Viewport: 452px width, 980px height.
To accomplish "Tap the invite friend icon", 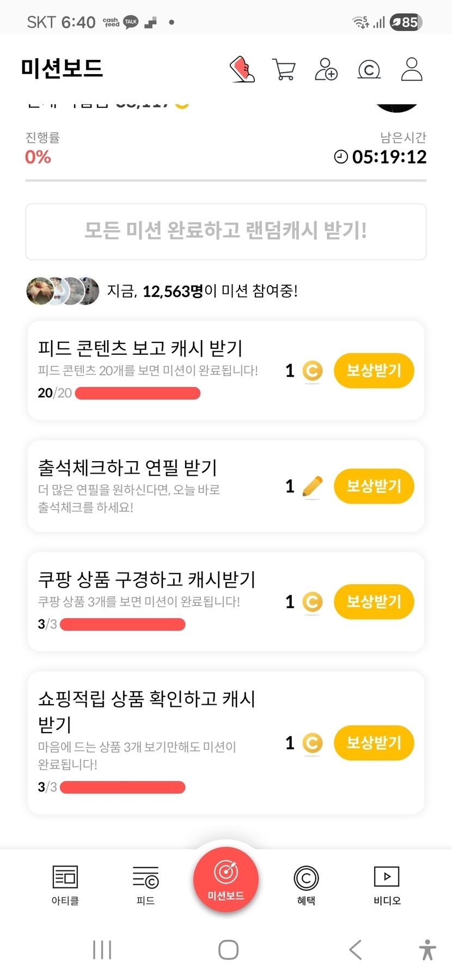I will tap(326, 69).
